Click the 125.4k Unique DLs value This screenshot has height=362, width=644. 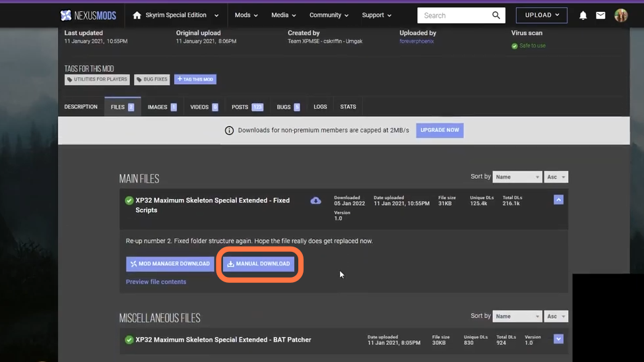(x=478, y=204)
